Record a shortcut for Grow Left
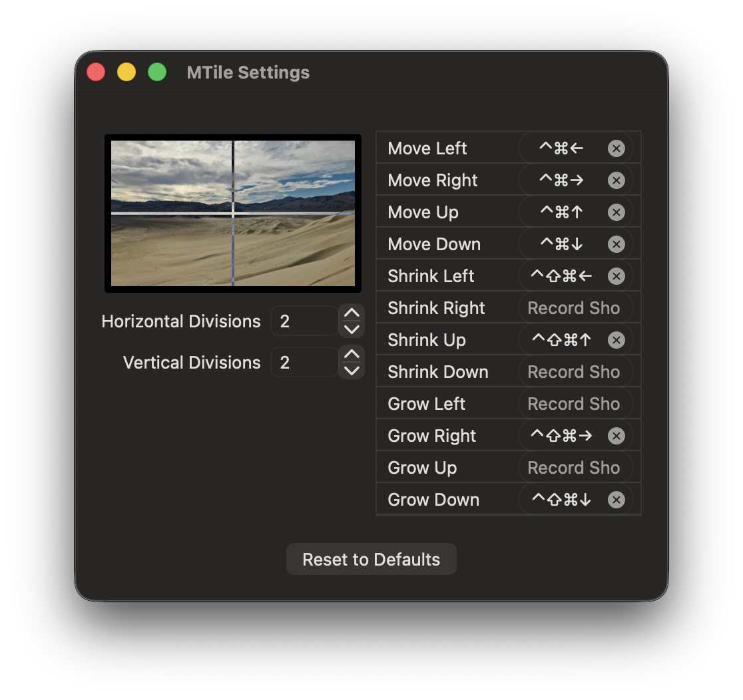743x700 pixels. point(574,404)
